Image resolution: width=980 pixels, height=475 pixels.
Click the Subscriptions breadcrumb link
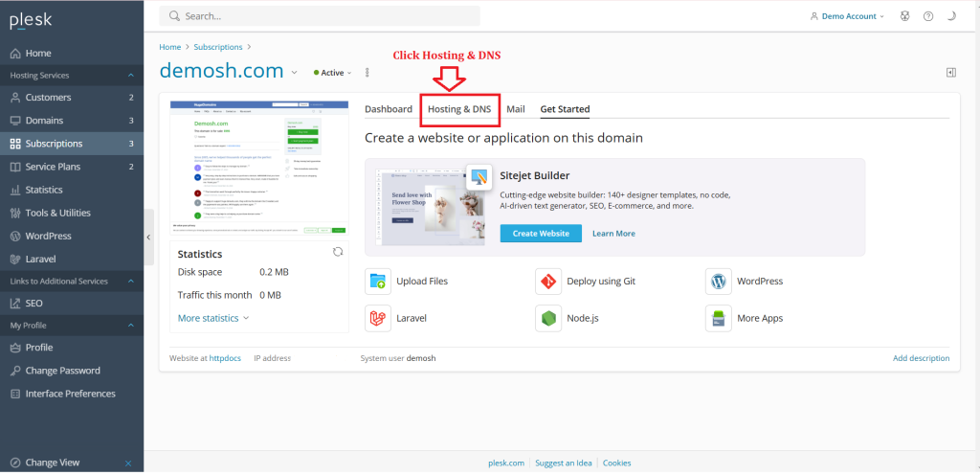(x=218, y=47)
